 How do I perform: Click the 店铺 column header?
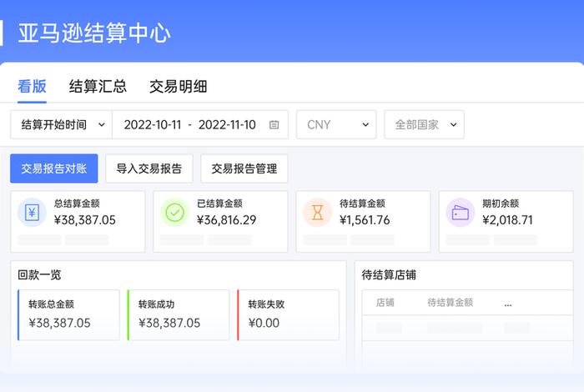tap(385, 302)
